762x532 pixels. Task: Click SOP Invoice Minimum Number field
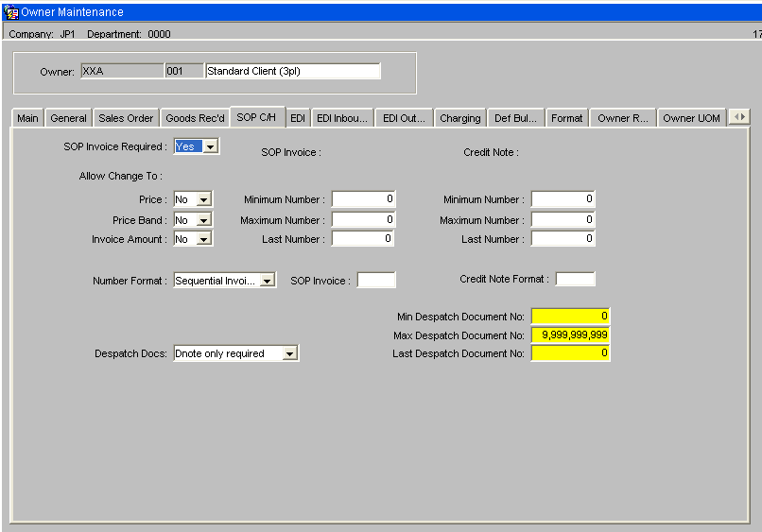363,198
